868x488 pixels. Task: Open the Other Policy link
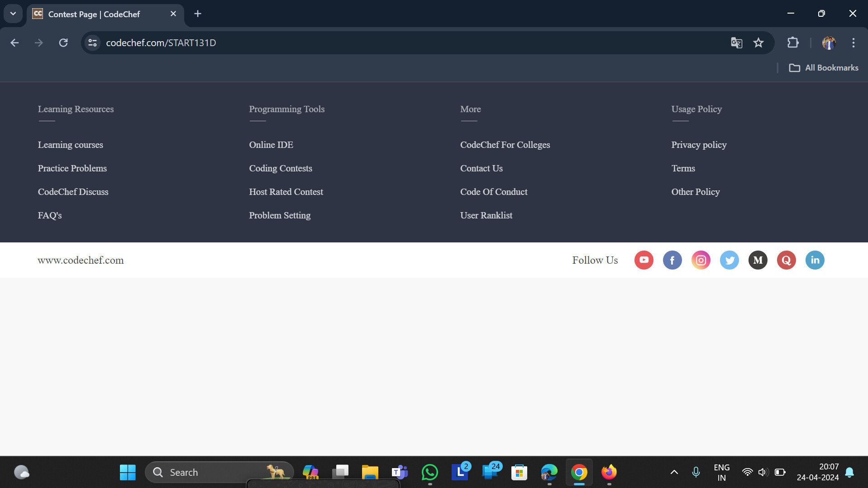[x=695, y=192]
